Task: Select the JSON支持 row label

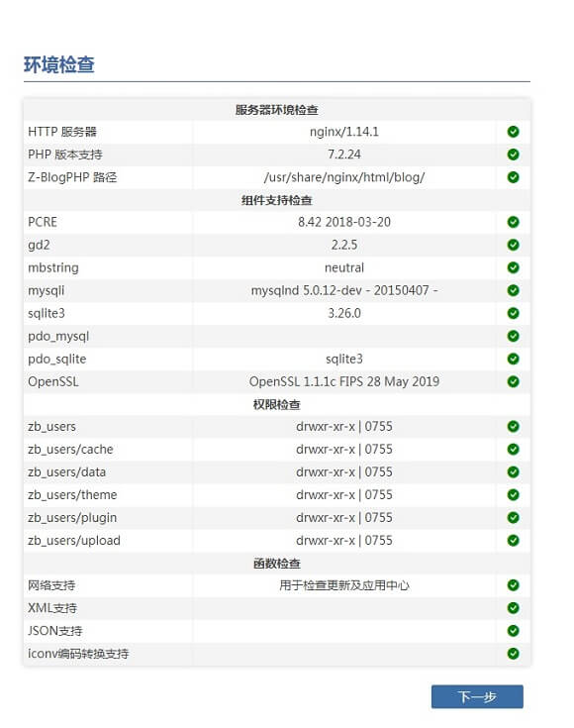Action: [x=55, y=631]
